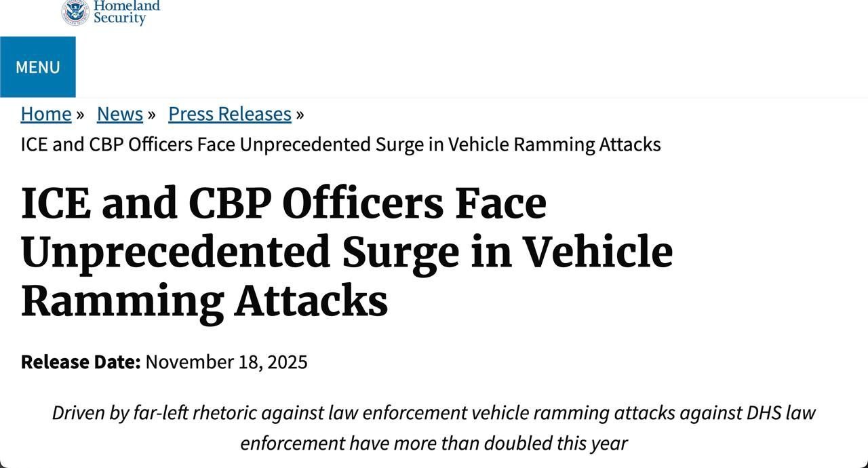This screenshot has width=868, height=468.
Task: Click the Homeland Security seal logo
Action: pyautogui.click(x=75, y=12)
